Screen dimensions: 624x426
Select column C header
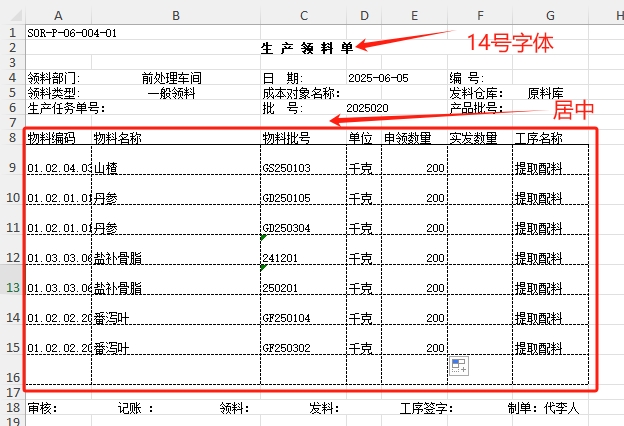click(304, 16)
